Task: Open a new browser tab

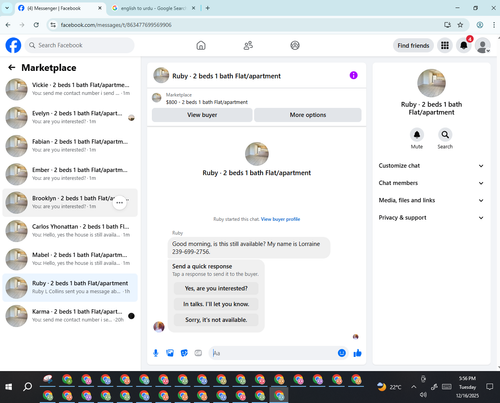Action: (x=208, y=8)
